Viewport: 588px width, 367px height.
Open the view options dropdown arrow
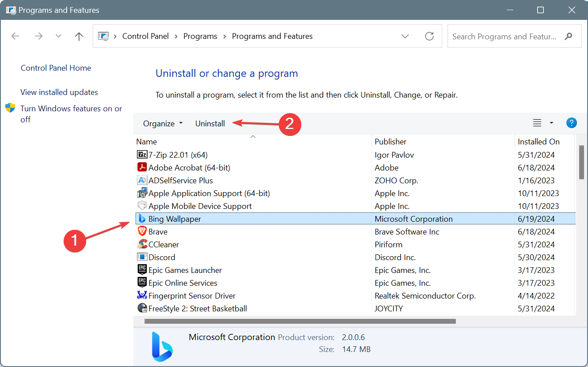tap(551, 123)
